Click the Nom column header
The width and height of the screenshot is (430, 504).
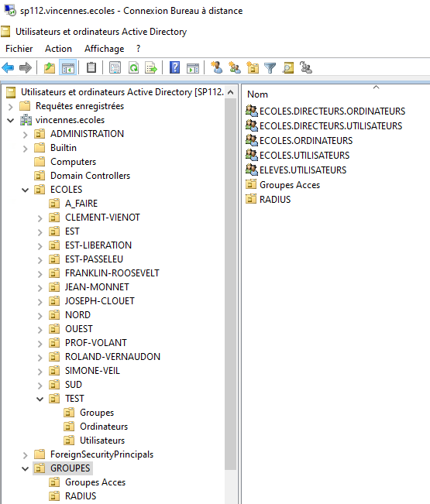(x=257, y=94)
